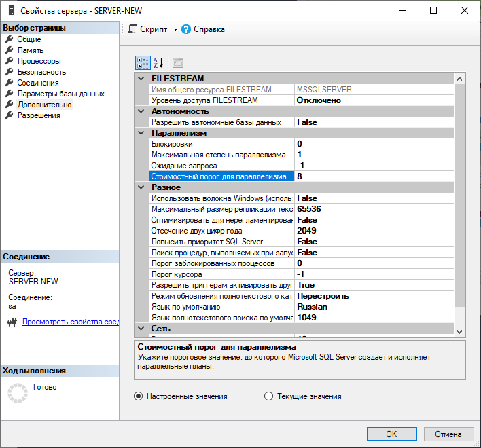The image size is (481, 448).
Task: Click the Блокировки value cell
Action: point(374,144)
